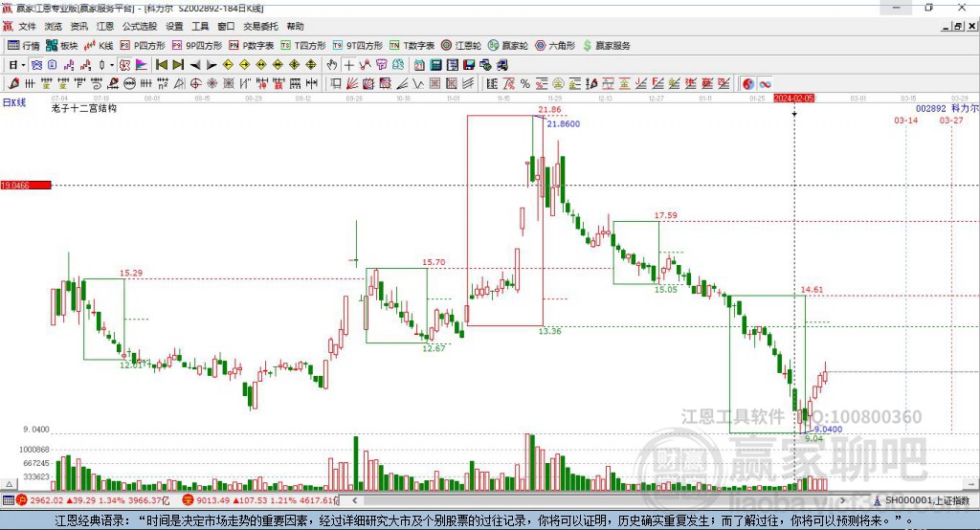980x530 pixels.
Task: Click the 上证 index value 2962.02
Action: pos(47,500)
